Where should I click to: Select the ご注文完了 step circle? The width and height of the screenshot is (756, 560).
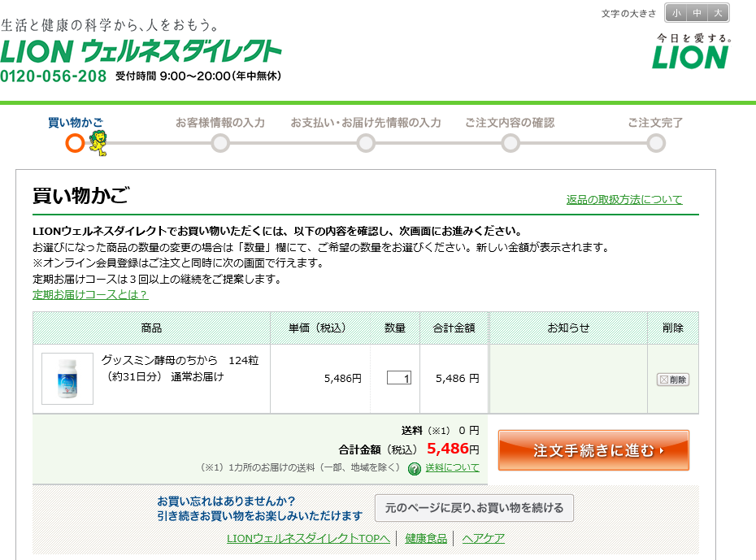click(x=656, y=143)
